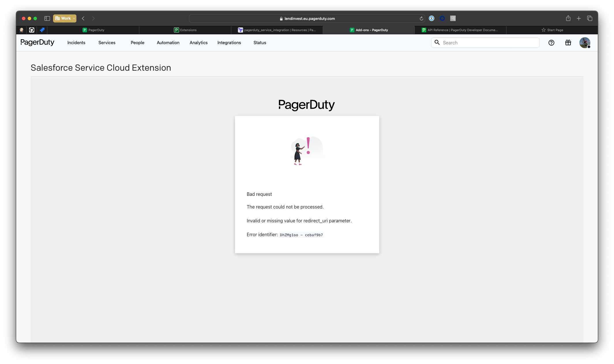The image size is (614, 364).
Task: Open the help question mark icon
Action: (x=551, y=43)
